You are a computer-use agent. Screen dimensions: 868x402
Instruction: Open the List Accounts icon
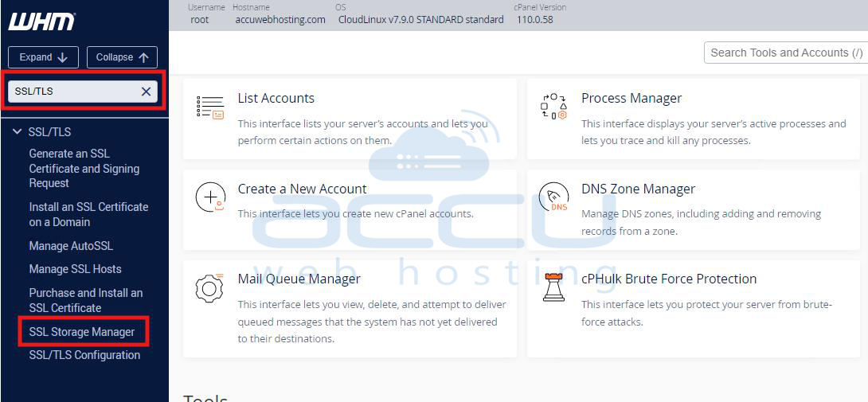(209, 107)
